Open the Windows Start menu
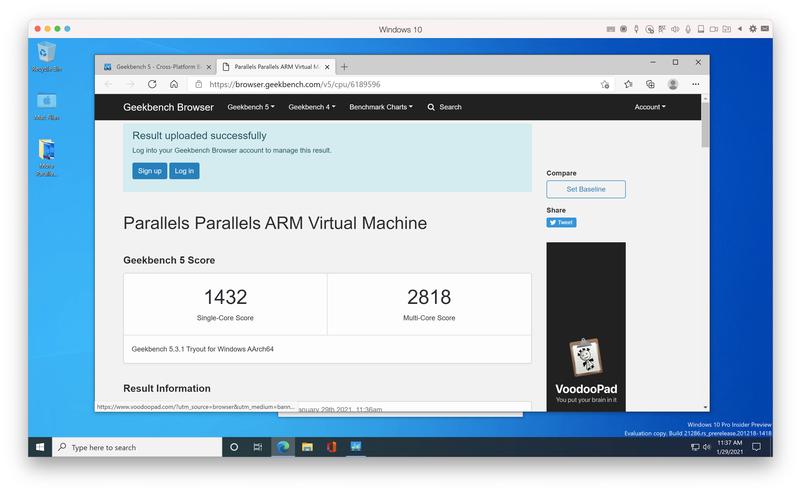Image resolution: width=800 pixels, height=493 pixels. pyautogui.click(x=41, y=447)
